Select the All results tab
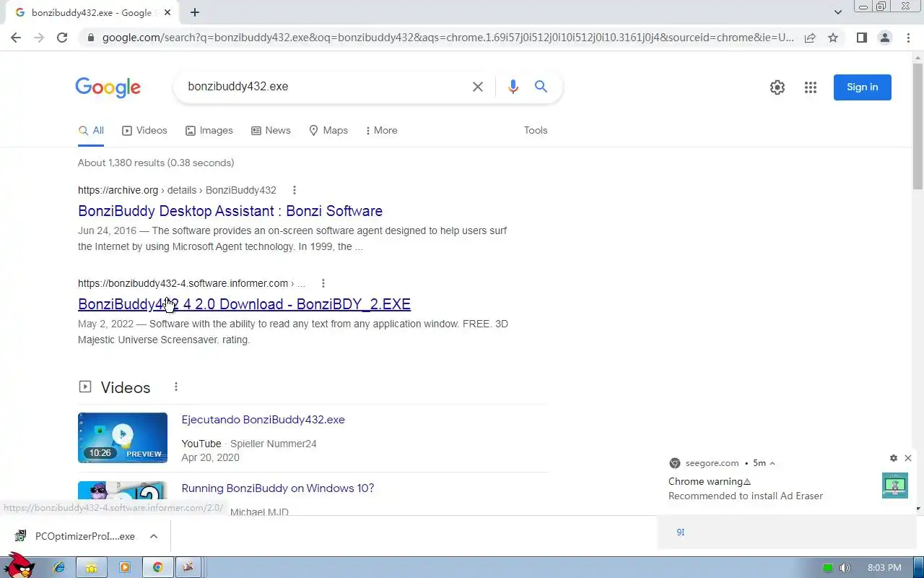The height and width of the screenshot is (578, 924). click(x=91, y=130)
